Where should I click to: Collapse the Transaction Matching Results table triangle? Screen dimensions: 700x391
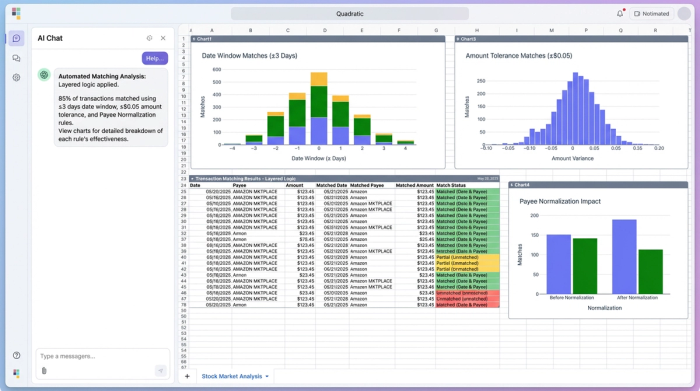192,179
